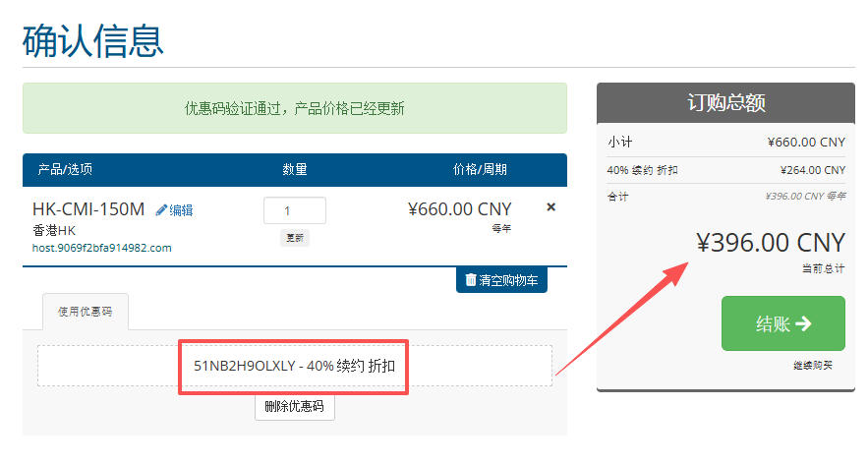Remove the HK-CMI-150M item with the × icon
This screenshot has height=464, width=868.
coord(550,207)
